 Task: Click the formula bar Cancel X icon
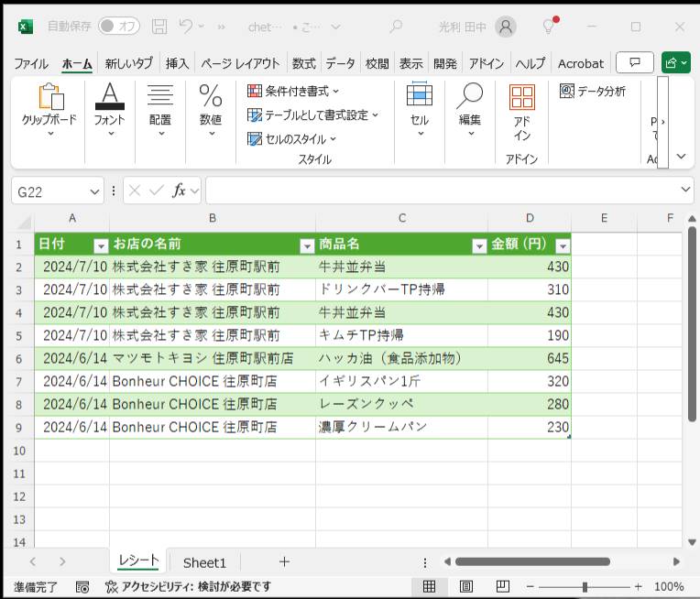[x=135, y=191]
